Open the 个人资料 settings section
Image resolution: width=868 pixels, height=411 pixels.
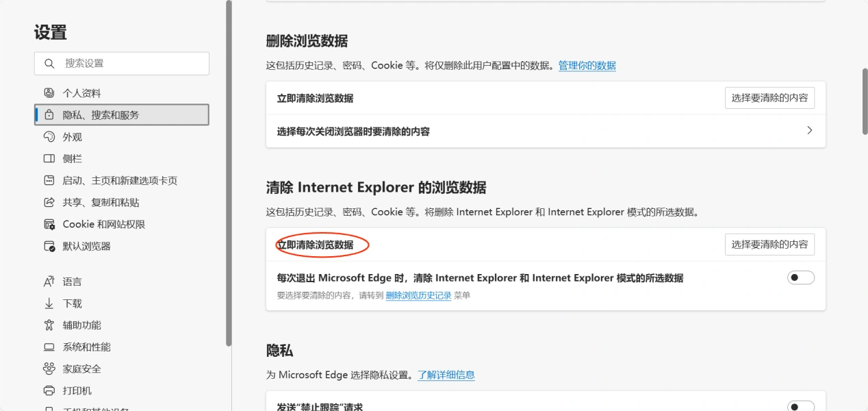48,92
